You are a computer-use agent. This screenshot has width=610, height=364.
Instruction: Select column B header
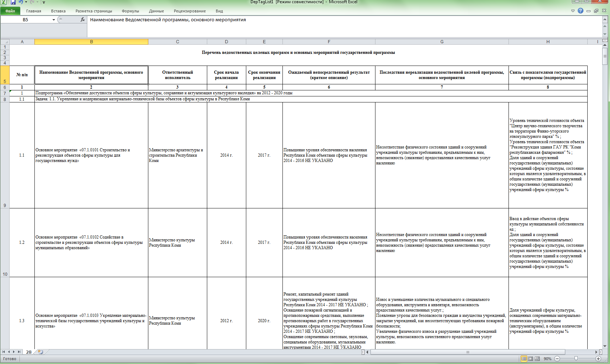91,42
